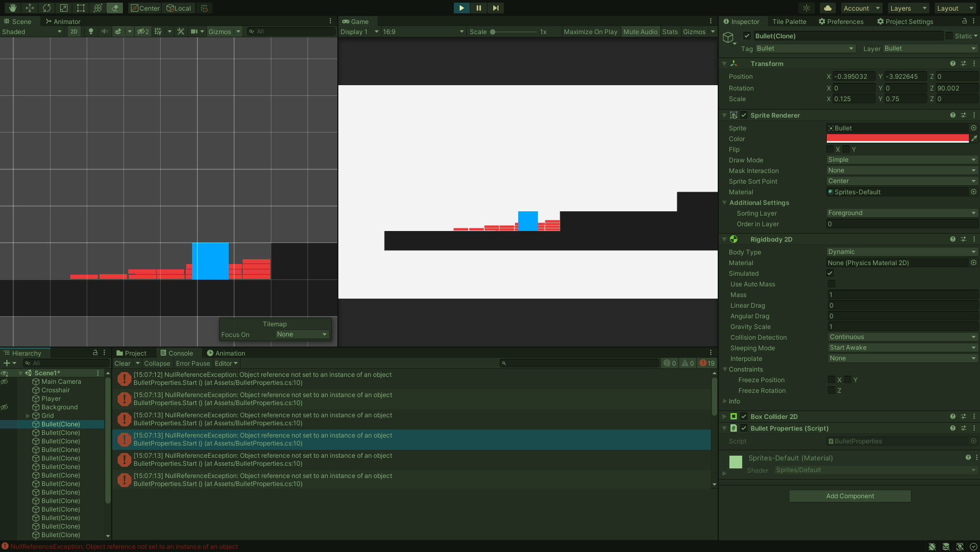The image size is (980, 552).
Task: Open the Focus On dropdown in the Tilemap overlay
Action: (302, 334)
